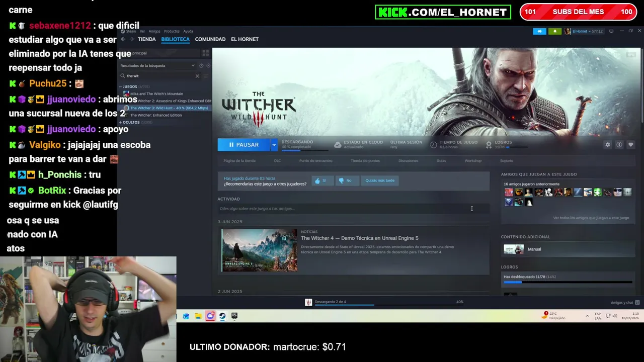
Task: Open the Steam menu
Action: point(128,31)
